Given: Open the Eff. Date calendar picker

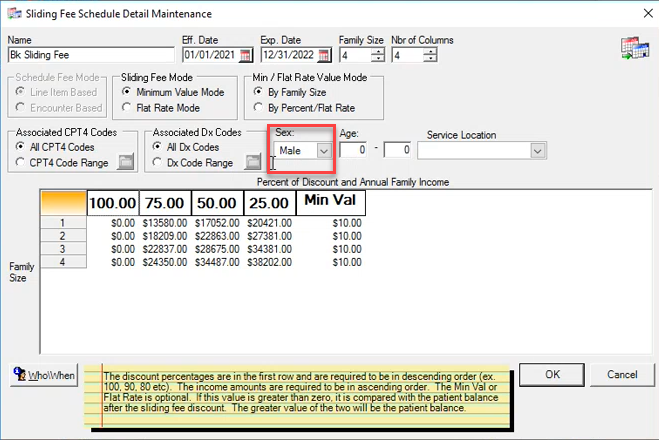Looking at the screenshot, I should click(246, 55).
